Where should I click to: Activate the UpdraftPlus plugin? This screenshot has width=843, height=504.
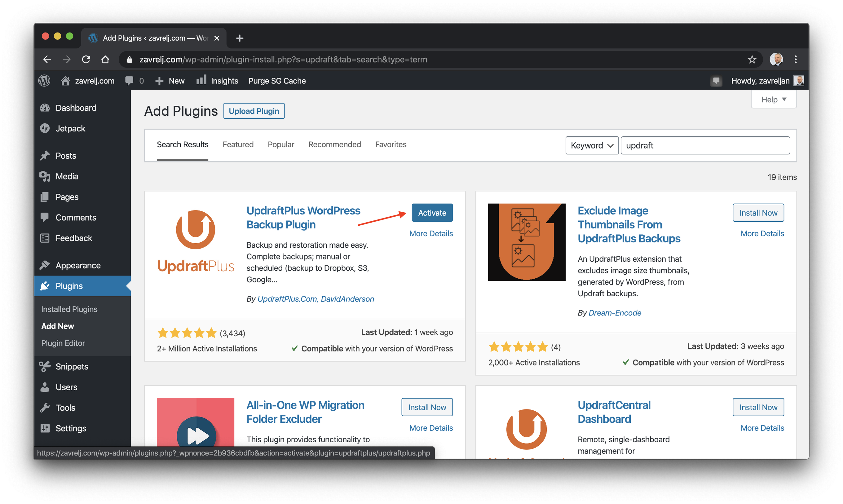point(432,213)
